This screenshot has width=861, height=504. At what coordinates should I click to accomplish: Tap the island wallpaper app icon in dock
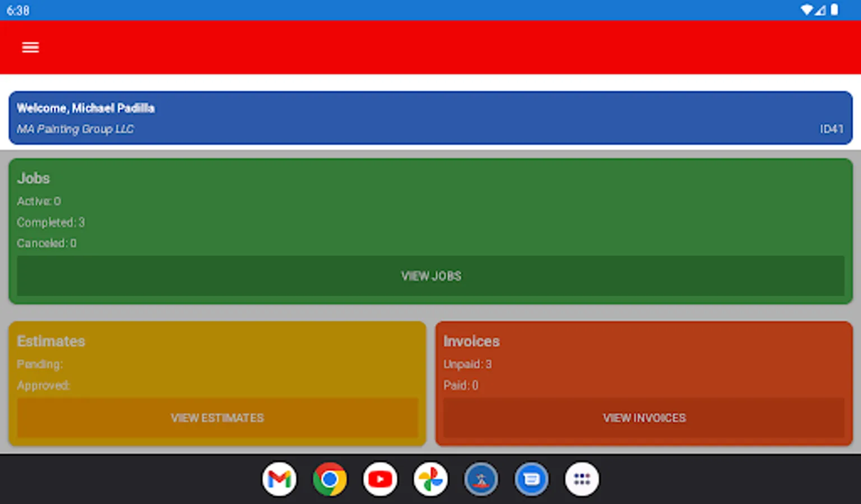tap(481, 479)
